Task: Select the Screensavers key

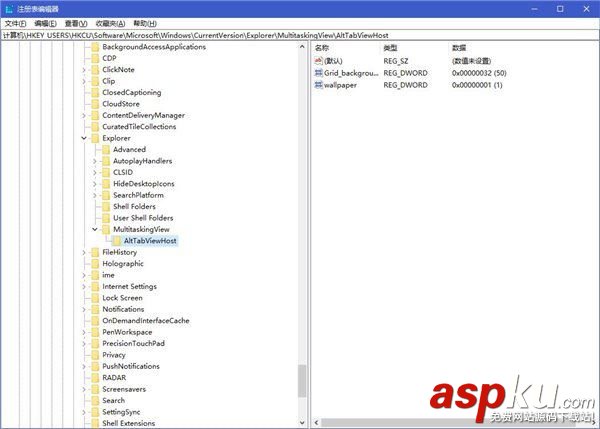Action: click(x=124, y=389)
